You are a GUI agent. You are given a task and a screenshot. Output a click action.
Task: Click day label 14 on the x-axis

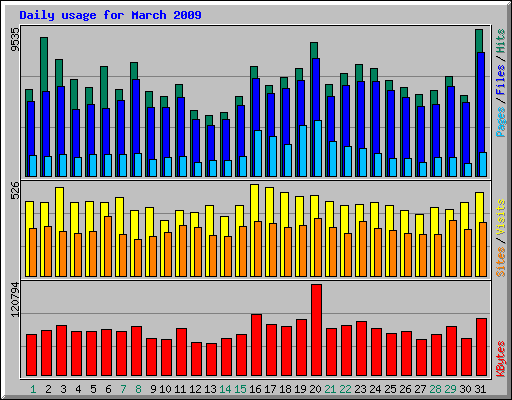coord(225,389)
